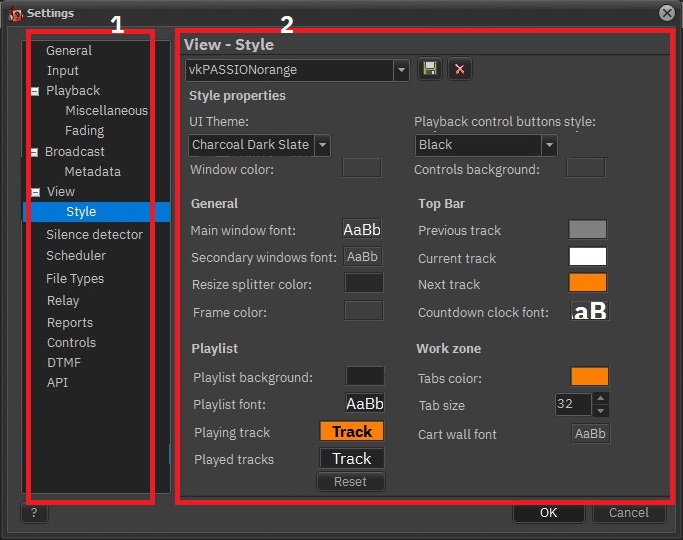Screen dimensions: 683x540
Task: Click the Cart wall font AaBb preview
Action: pos(590,434)
